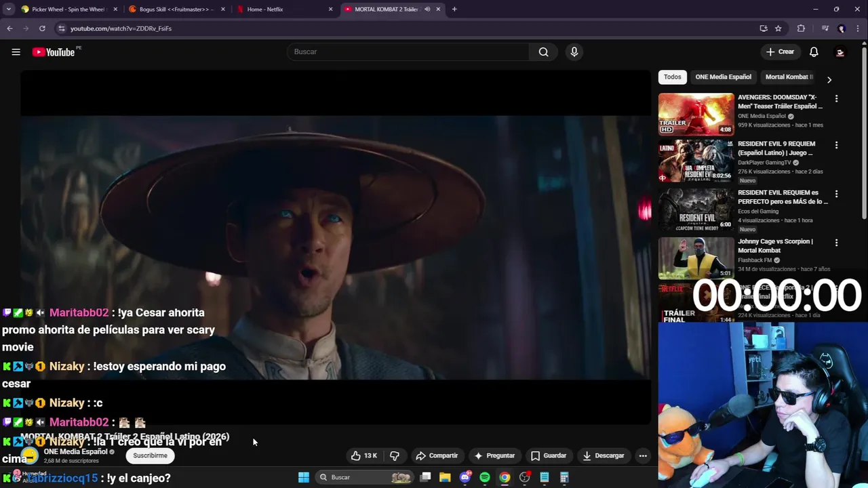This screenshot has width=868, height=488.
Task: Click Windows taskbar Buscar search box
Action: pyautogui.click(x=365, y=477)
